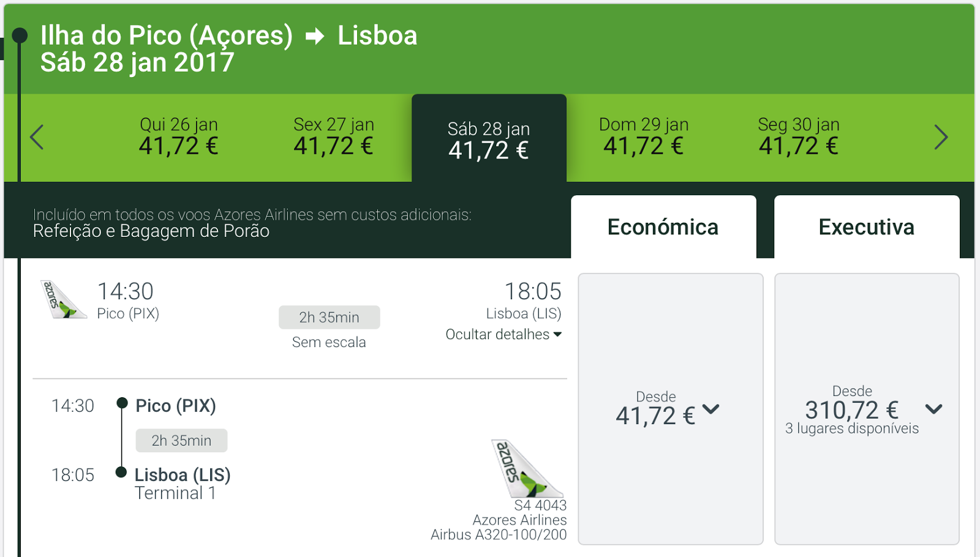980x557 pixels.
Task: Select the Seg 30 jan date tab
Action: pos(799,137)
